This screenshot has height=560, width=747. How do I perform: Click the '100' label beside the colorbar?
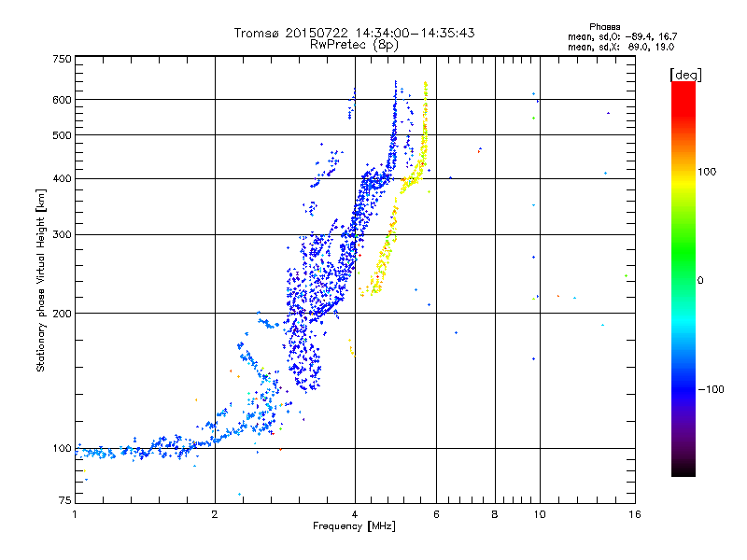point(707,172)
